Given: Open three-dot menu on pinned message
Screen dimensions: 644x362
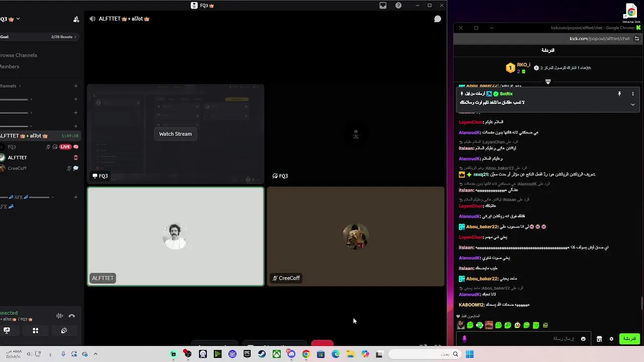Looking at the screenshot, I should click(633, 94).
